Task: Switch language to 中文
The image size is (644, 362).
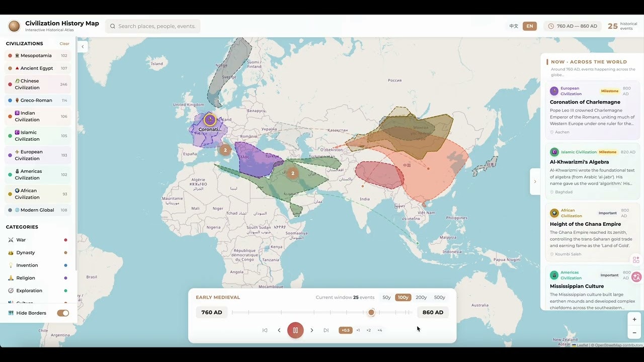Action: pos(513,26)
